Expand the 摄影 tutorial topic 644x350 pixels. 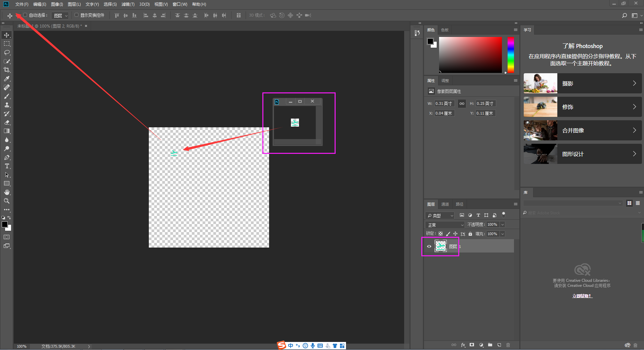(583, 83)
